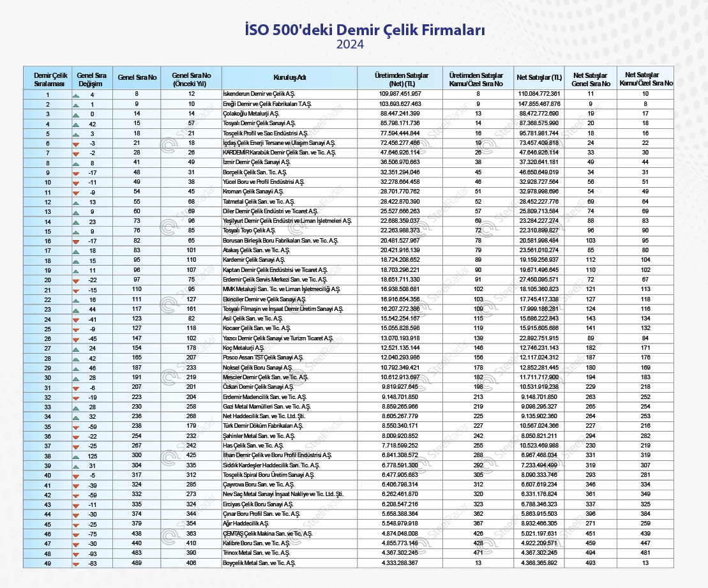The height and width of the screenshot is (588, 708).
Task: Click the red down arrow in Borusan Birleşik Boru row
Action: pos(76,242)
